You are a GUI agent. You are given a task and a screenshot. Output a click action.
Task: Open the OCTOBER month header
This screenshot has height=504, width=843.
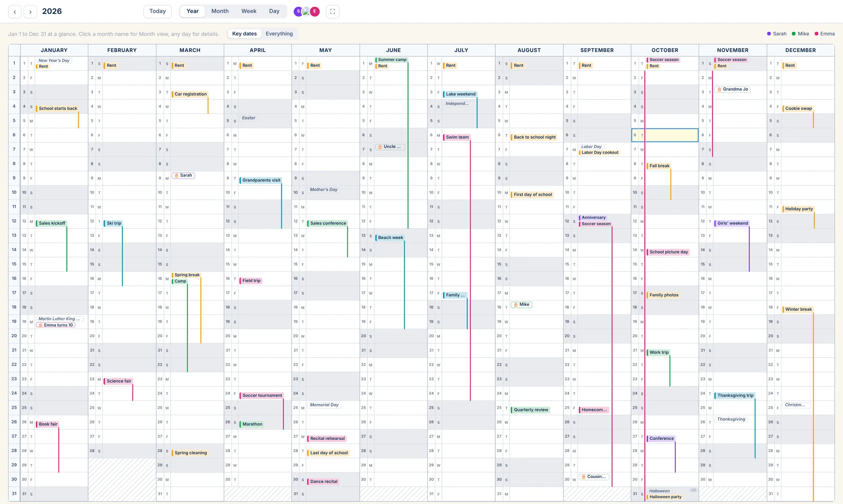[665, 50]
